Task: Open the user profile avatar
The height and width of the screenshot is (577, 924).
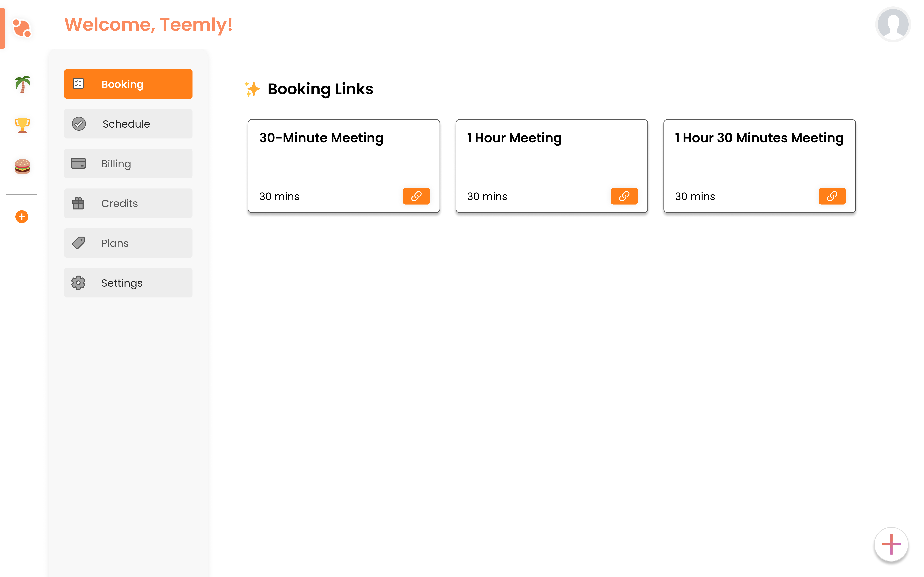Action: click(x=893, y=24)
